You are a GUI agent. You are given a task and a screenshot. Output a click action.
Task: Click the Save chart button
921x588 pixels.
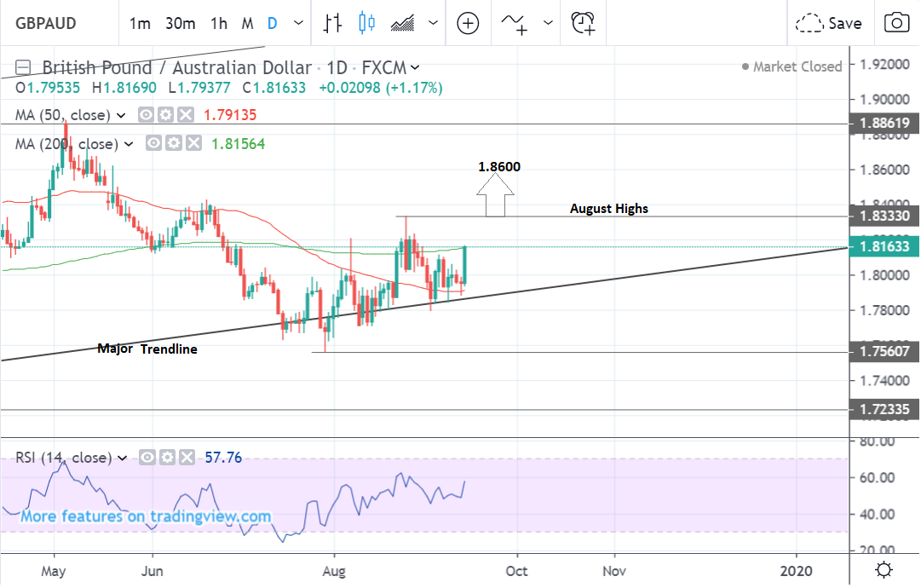pos(829,24)
